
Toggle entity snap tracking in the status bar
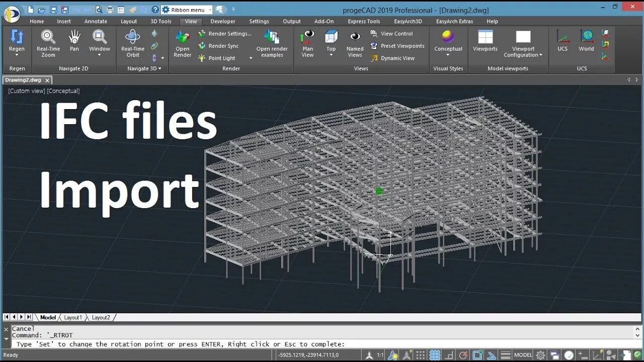(x=492, y=355)
